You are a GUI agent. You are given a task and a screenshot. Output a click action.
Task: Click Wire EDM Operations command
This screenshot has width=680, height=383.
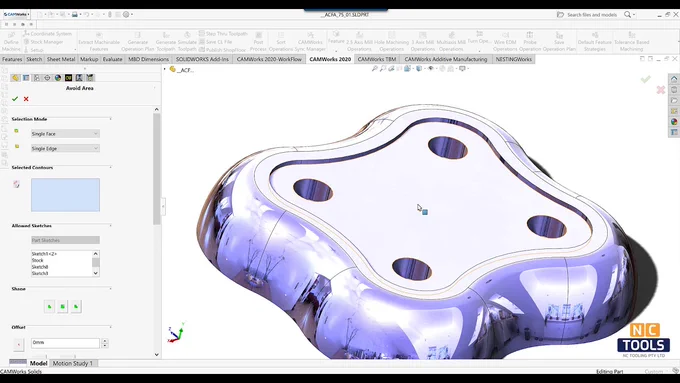tap(505, 42)
